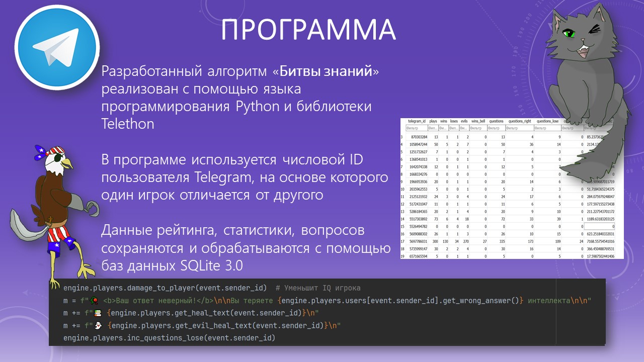The height and width of the screenshot is (362, 644).
Task: Click the ghost emoji in code
Action: click(98, 326)
